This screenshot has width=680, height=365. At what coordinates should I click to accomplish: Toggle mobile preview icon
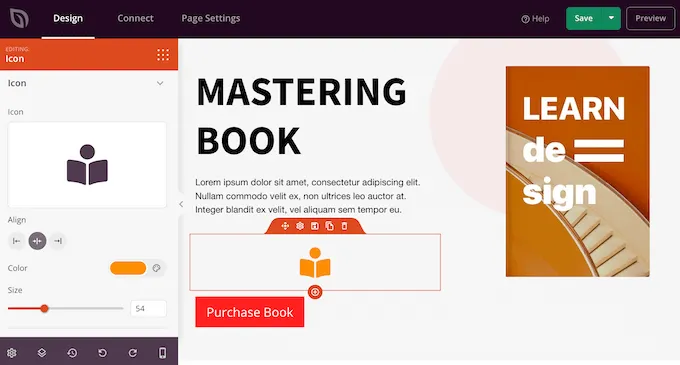click(x=162, y=353)
